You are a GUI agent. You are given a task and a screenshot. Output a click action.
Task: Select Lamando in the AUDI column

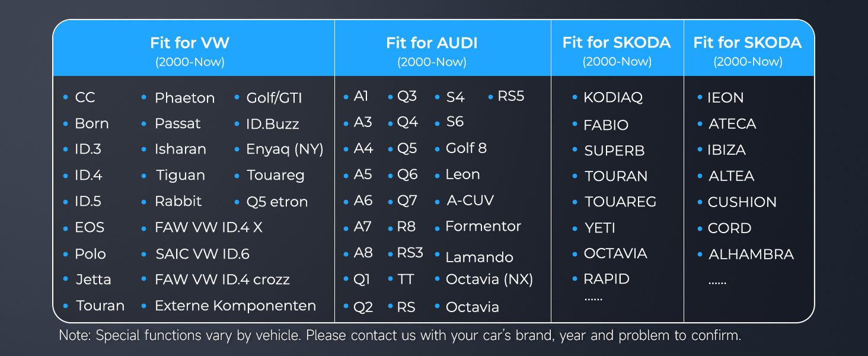pyautogui.click(x=479, y=258)
